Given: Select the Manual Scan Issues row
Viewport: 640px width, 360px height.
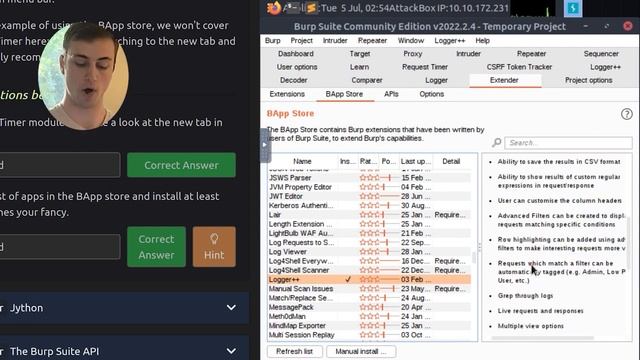Looking at the screenshot, I should tap(369, 289).
